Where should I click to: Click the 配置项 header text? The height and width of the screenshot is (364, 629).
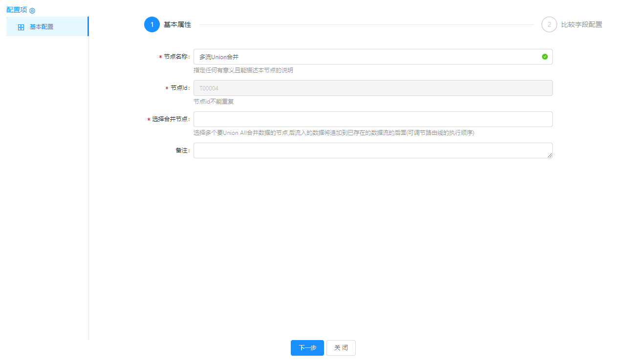point(17,10)
